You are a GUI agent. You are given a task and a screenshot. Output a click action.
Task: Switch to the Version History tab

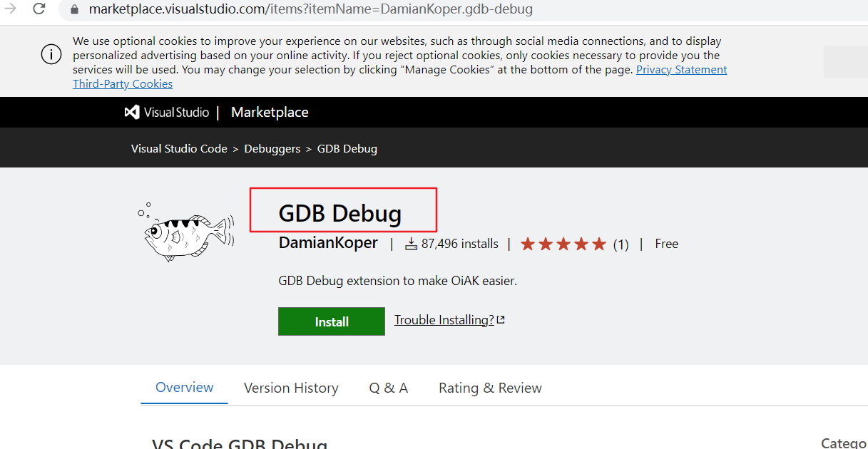click(291, 388)
